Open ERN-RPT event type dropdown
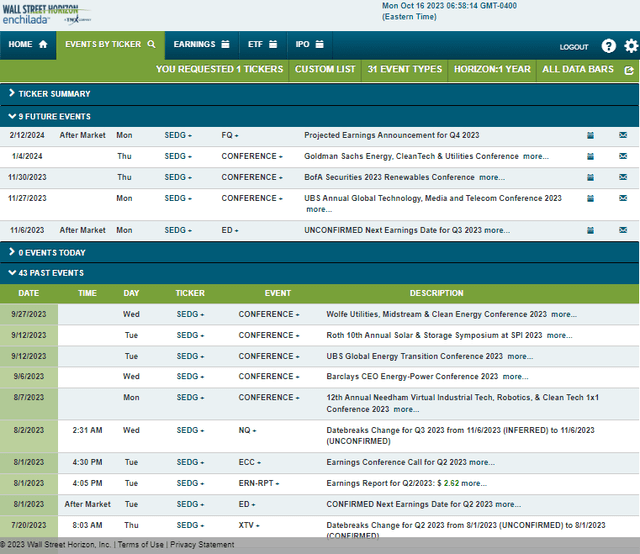 pyautogui.click(x=259, y=483)
